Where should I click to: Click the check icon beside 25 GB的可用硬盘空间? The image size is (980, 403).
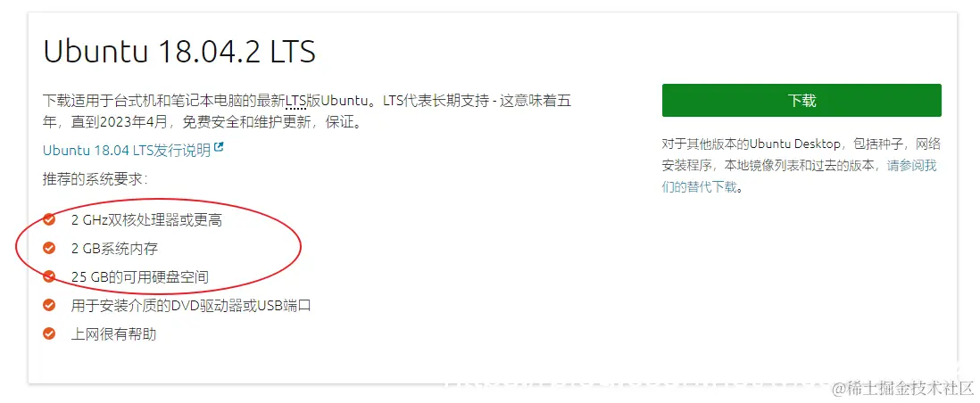point(49,276)
